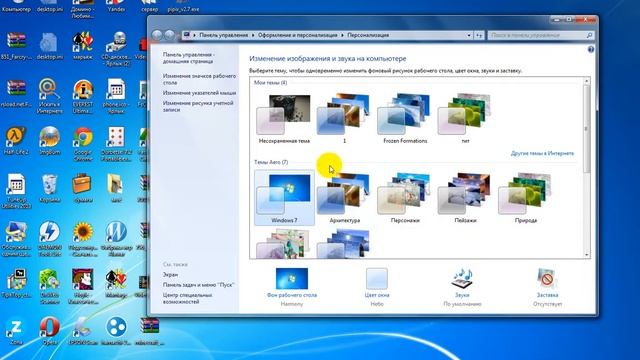Click Панель управления breadcrumb segment
Screen dimensions: 640x360
pos(223,36)
